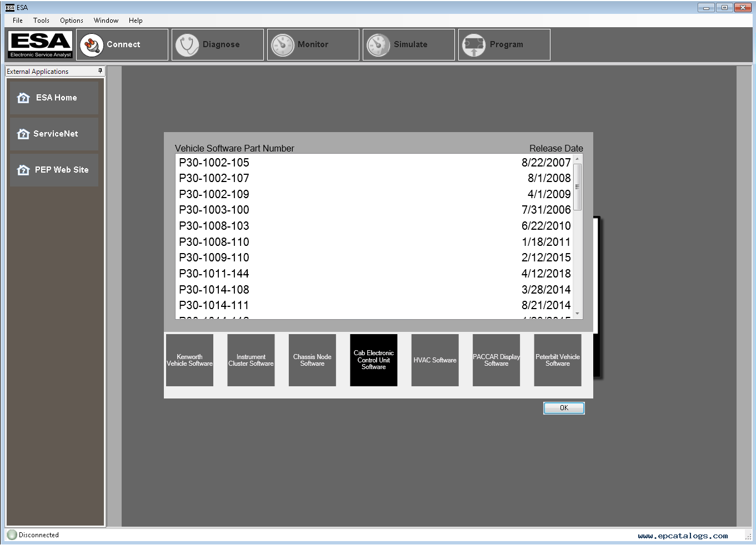The image size is (756, 545).
Task: Click the Simulate toolbar label
Action: (410, 44)
